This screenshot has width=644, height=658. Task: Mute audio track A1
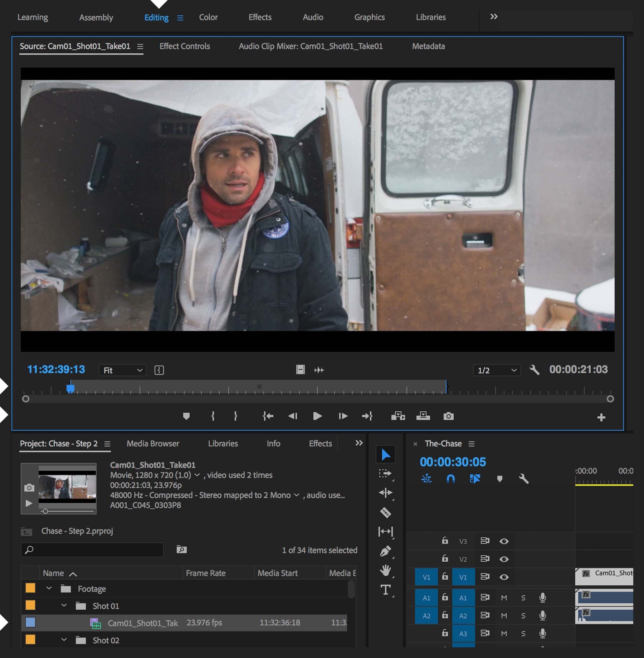(504, 597)
